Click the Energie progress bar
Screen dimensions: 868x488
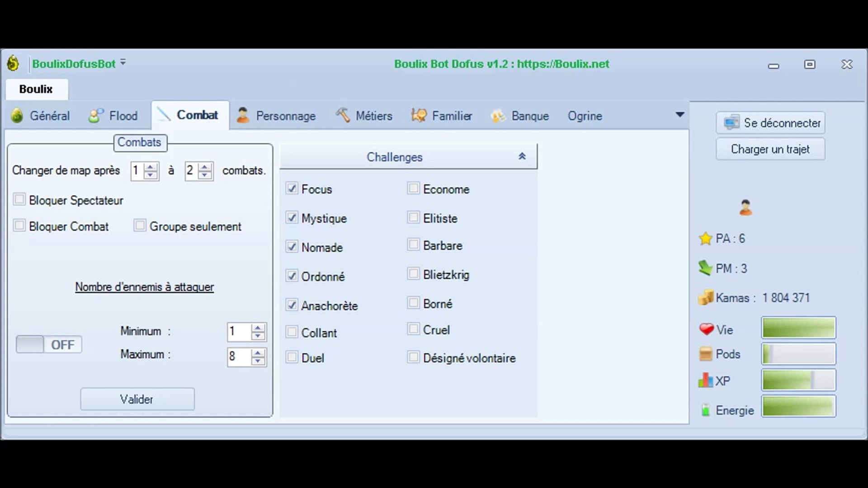tap(798, 406)
